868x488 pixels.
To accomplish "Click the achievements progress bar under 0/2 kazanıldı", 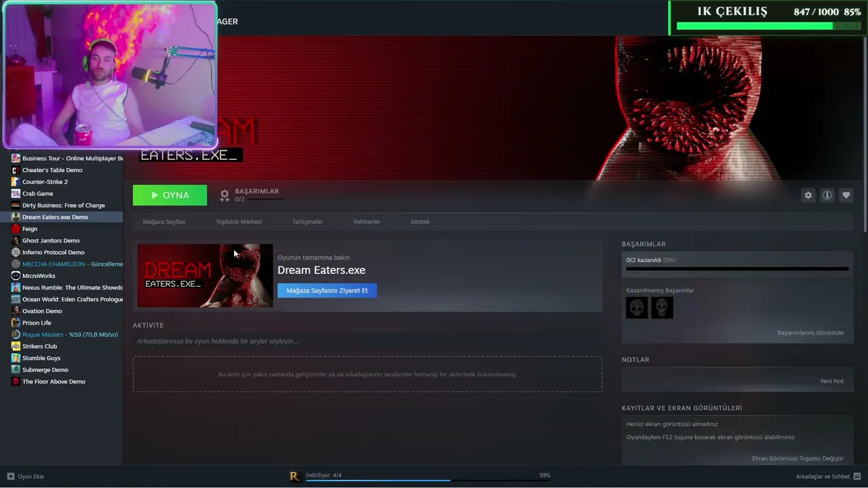I will 737,269.
